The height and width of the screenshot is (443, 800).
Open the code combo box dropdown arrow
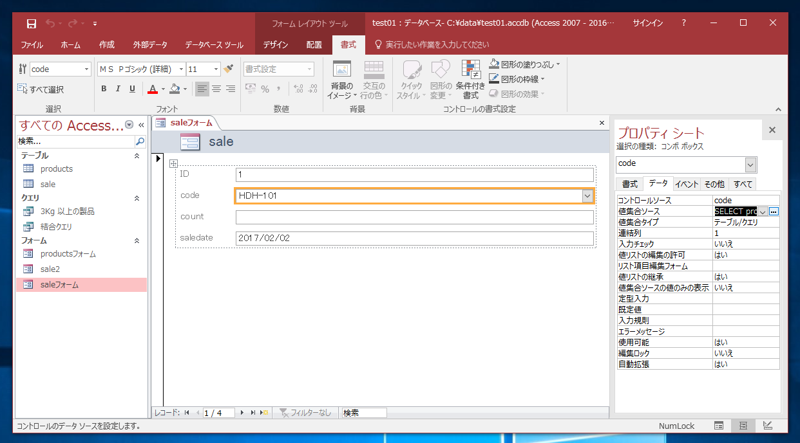click(588, 195)
